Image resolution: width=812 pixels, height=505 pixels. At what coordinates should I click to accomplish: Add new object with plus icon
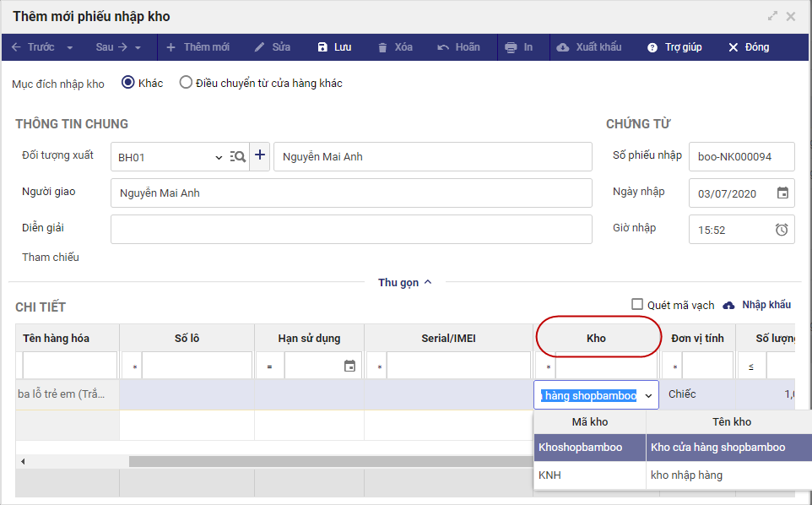[x=260, y=156]
